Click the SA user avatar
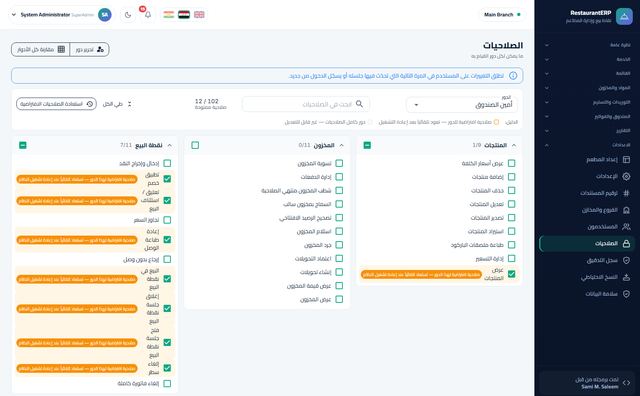 click(105, 15)
